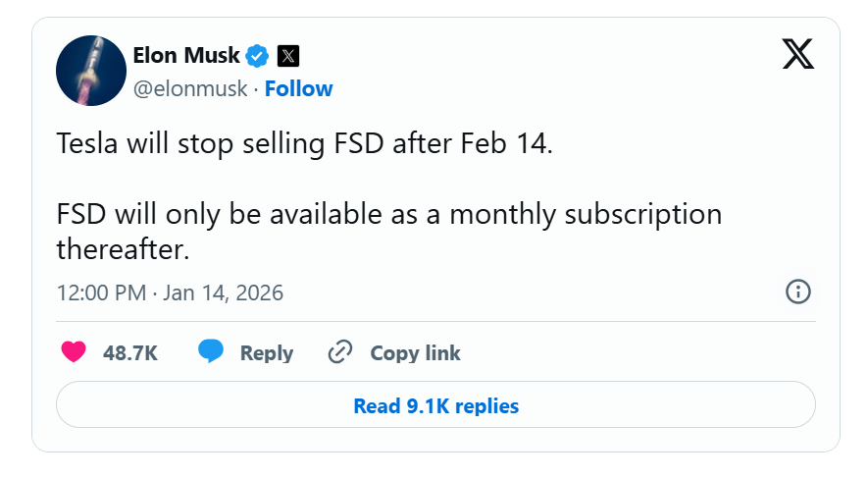Like the post with pink heart icon
Screen dimensions: 868x478
pos(73,352)
